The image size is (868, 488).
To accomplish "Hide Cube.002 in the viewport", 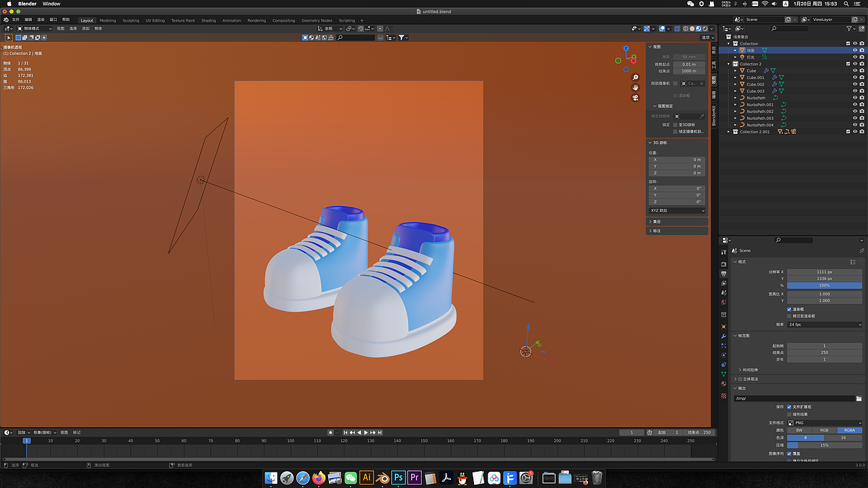I will [x=854, y=84].
